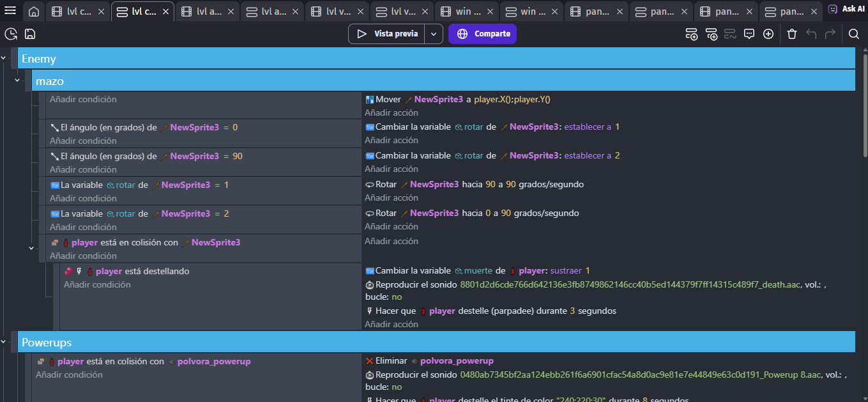Switch to the Home tab
The height and width of the screenshot is (402, 868).
(34, 11)
